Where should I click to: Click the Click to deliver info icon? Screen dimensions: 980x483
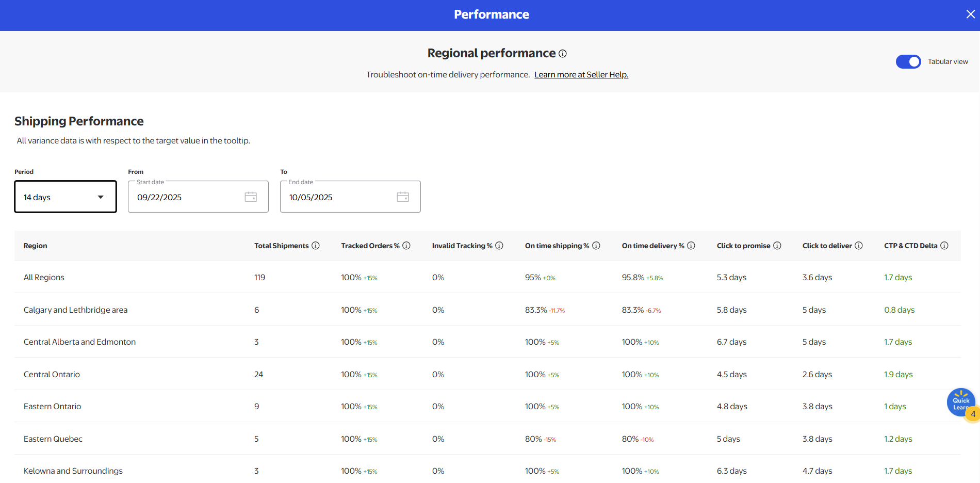click(859, 246)
